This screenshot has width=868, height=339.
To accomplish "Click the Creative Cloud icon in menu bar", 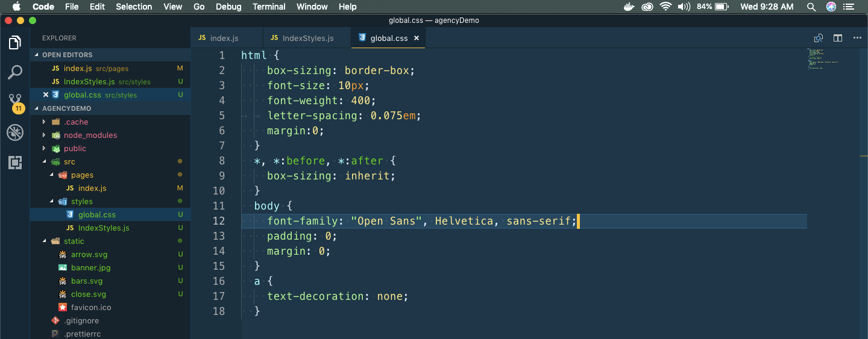I will (x=647, y=7).
